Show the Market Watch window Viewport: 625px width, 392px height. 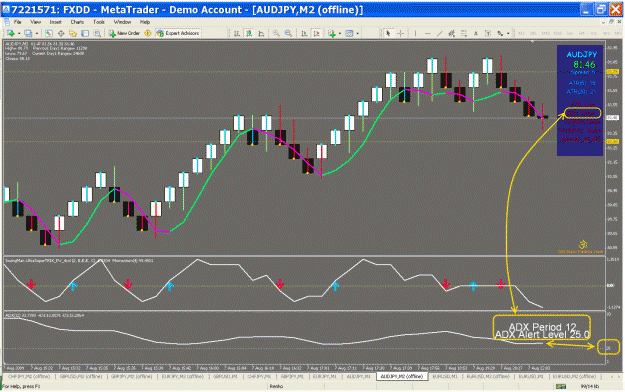(x=49, y=33)
